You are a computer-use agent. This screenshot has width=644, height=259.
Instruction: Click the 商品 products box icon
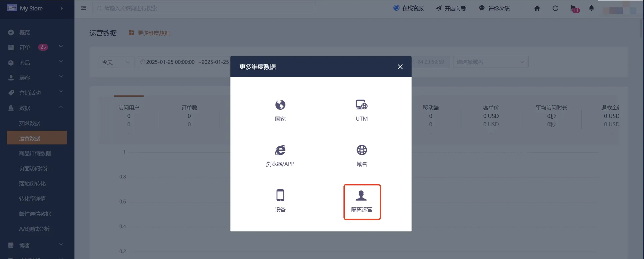point(11,63)
